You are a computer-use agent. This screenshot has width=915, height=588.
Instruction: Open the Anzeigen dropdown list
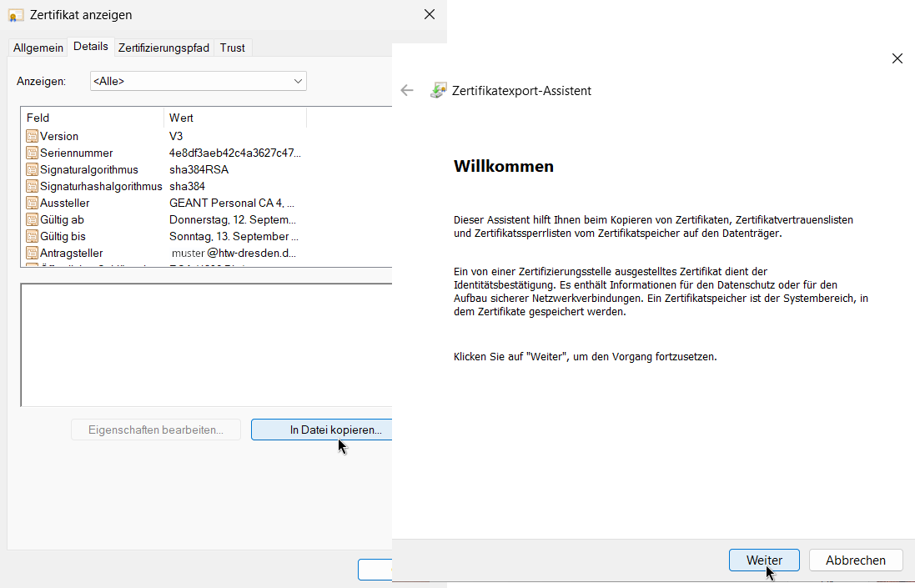198,81
